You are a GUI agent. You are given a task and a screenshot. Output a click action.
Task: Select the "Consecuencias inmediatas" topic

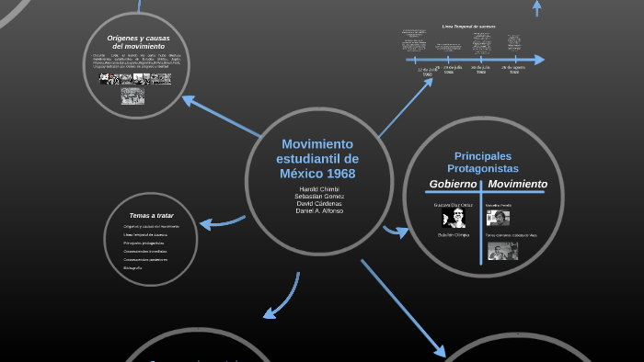pyautogui.click(x=145, y=252)
